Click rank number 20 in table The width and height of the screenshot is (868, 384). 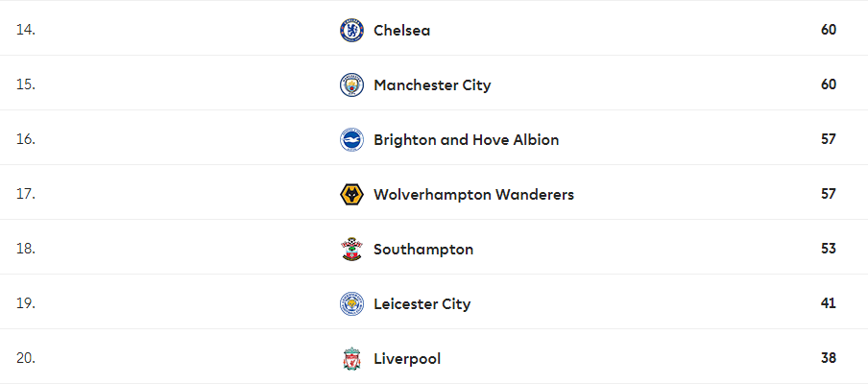(x=26, y=358)
